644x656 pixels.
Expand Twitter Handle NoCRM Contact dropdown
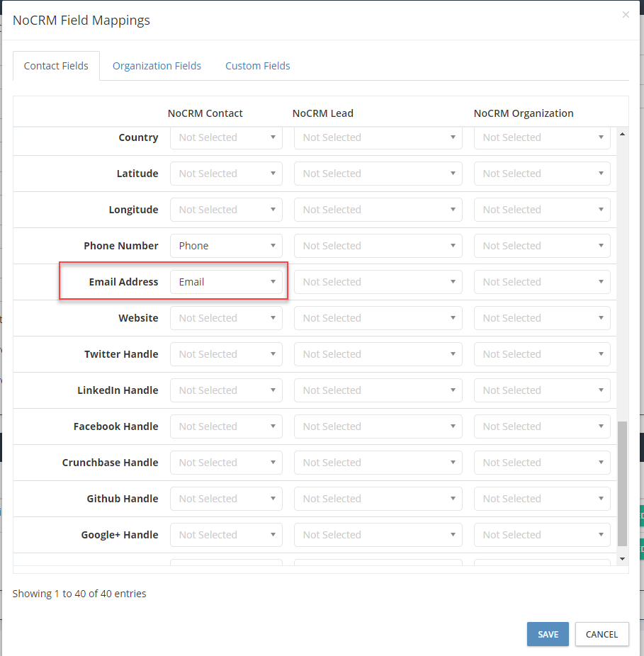226,354
